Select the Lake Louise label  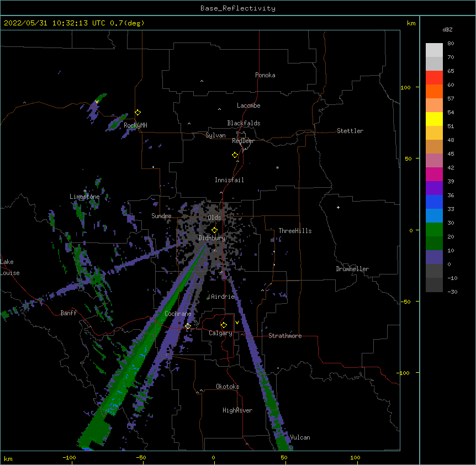[10, 267]
